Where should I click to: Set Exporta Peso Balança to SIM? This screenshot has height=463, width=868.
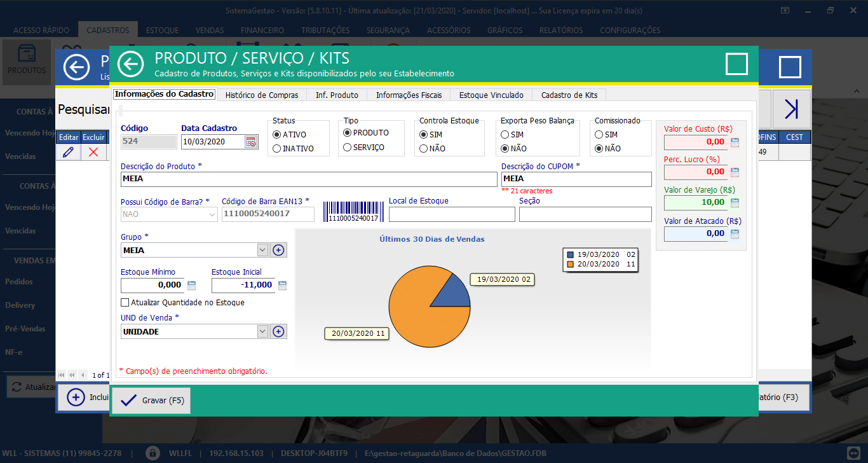pyautogui.click(x=505, y=135)
